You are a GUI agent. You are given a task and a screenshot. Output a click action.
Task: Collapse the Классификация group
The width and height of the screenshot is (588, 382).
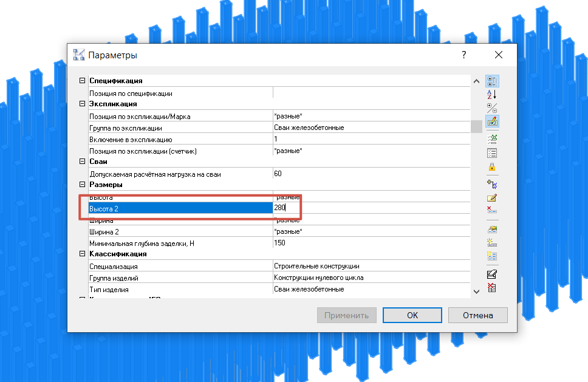point(83,254)
